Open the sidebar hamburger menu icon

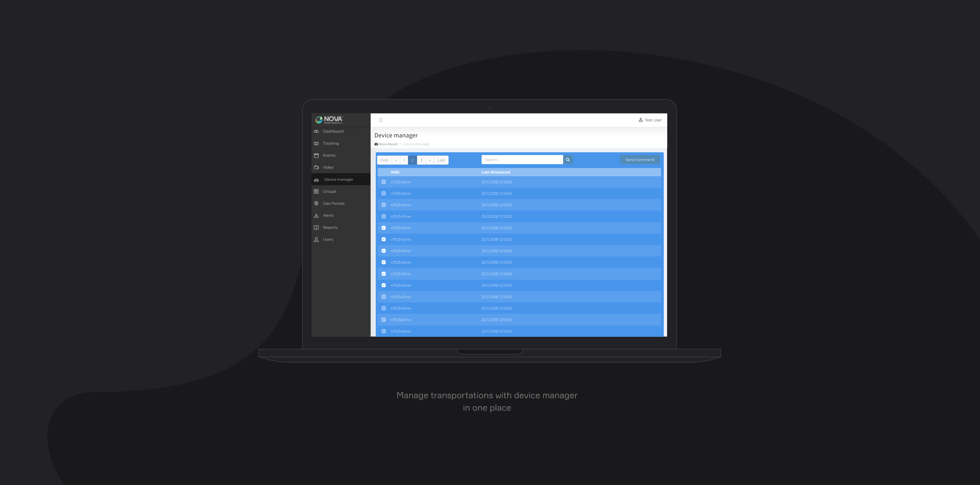(381, 120)
